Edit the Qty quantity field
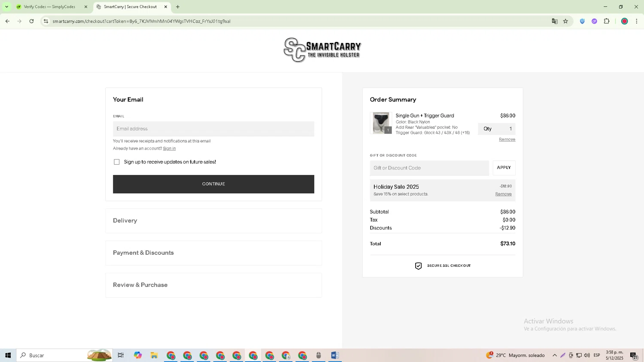Image resolution: width=644 pixels, height=362 pixels. point(497,129)
